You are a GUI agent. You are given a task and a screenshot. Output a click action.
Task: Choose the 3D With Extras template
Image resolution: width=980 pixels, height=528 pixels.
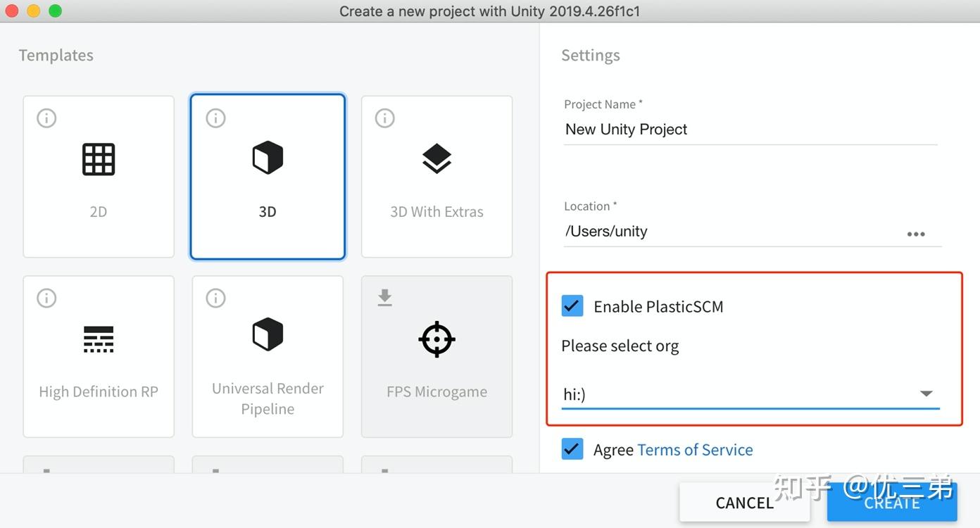(x=436, y=176)
